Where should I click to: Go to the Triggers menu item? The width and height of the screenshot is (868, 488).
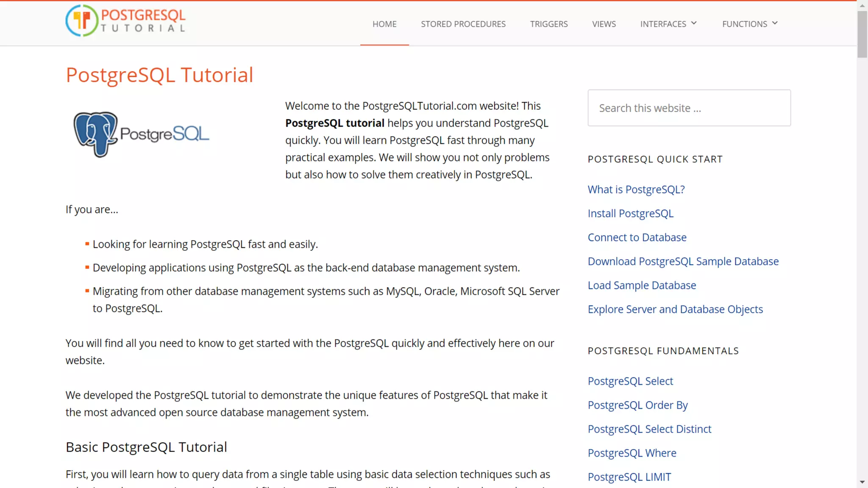coord(549,24)
